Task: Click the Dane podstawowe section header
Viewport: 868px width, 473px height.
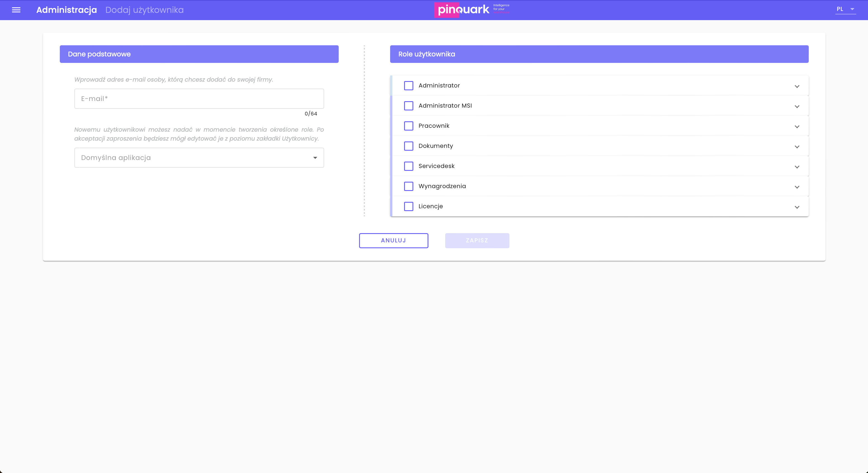Action: point(199,54)
